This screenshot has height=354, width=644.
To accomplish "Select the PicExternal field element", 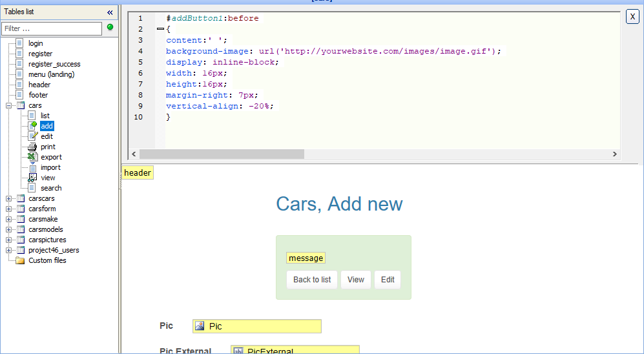I will pos(295,350).
